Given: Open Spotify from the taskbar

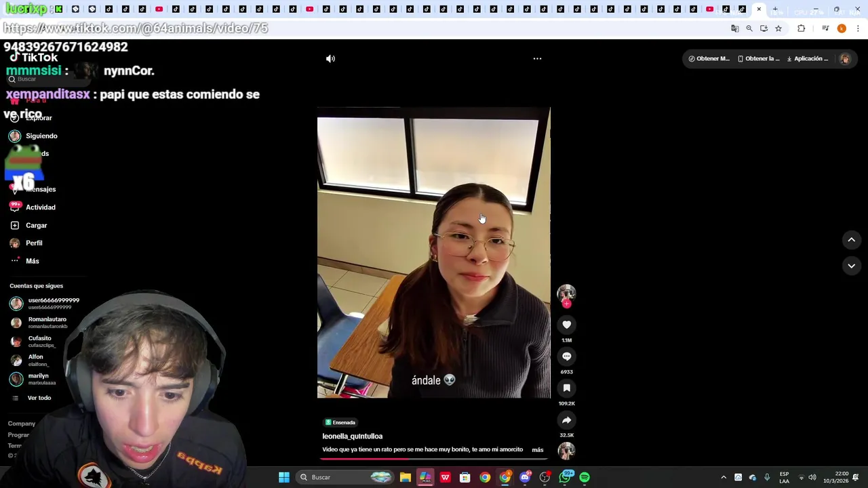Looking at the screenshot, I should point(585,477).
